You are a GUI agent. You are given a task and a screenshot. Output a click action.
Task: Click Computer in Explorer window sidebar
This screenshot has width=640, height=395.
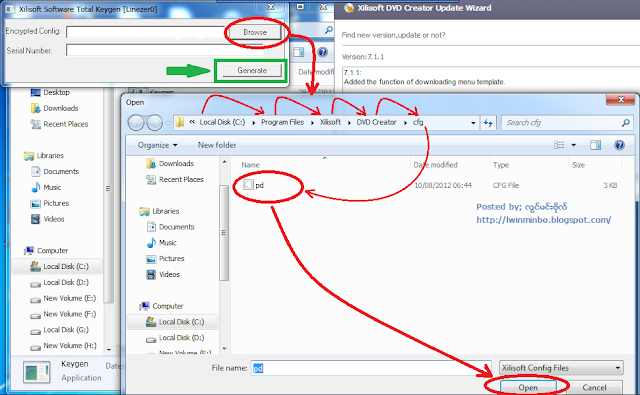[x=45, y=251]
